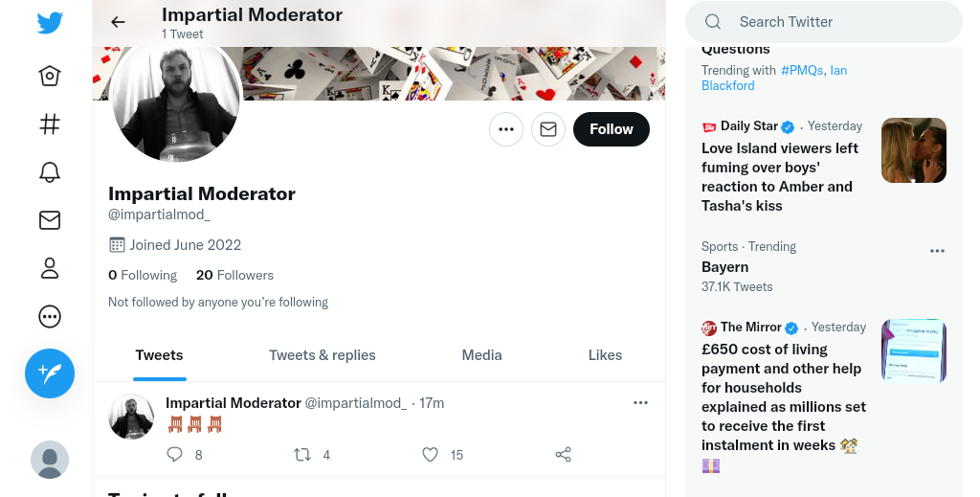Screen dimensions: 980x497
Task: Like the tweet with heart icon
Action: [431, 455]
